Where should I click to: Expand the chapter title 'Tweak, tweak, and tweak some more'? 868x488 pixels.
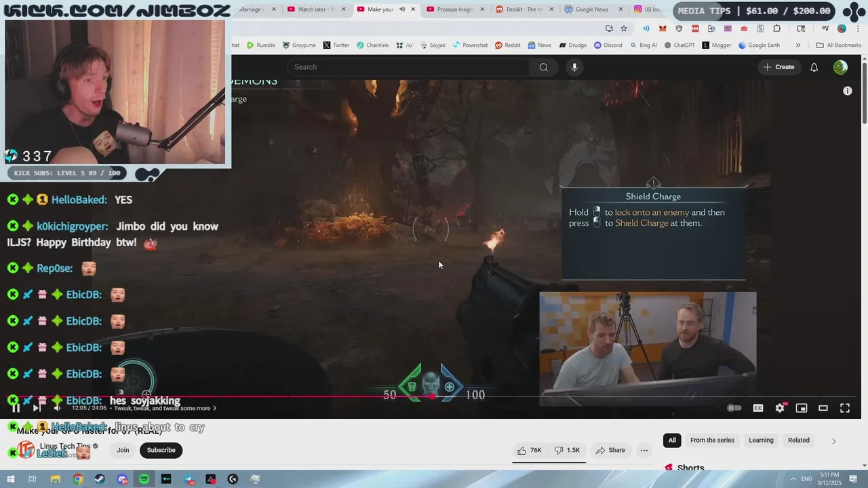(x=165, y=408)
